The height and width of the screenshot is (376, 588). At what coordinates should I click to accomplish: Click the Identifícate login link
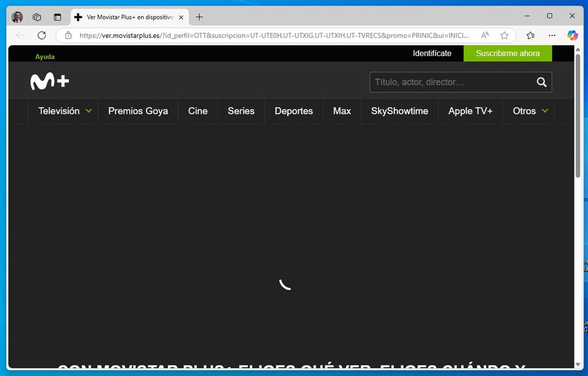[432, 53]
